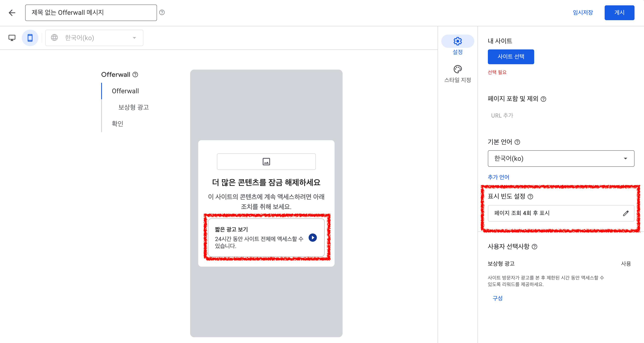Open help next to the Offerwall heading
Image resolution: width=644 pixels, height=343 pixels.
pyautogui.click(x=135, y=74)
